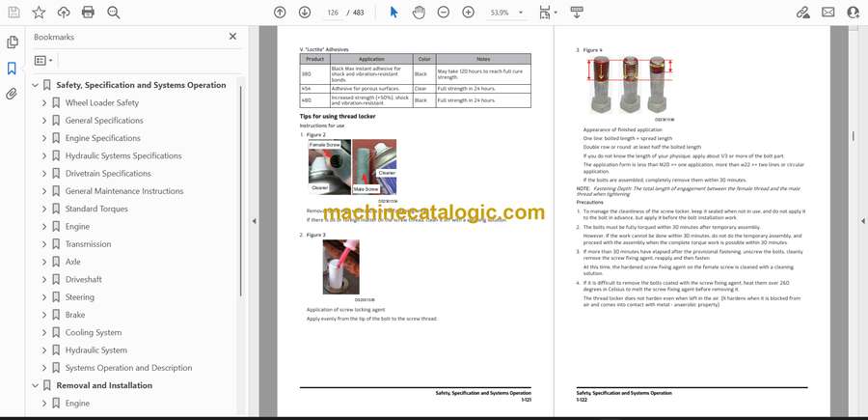Image resolution: width=868 pixels, height=420 pixels.
Task: Go to previous page with up arrow
Action: click(x=280, y=13)
